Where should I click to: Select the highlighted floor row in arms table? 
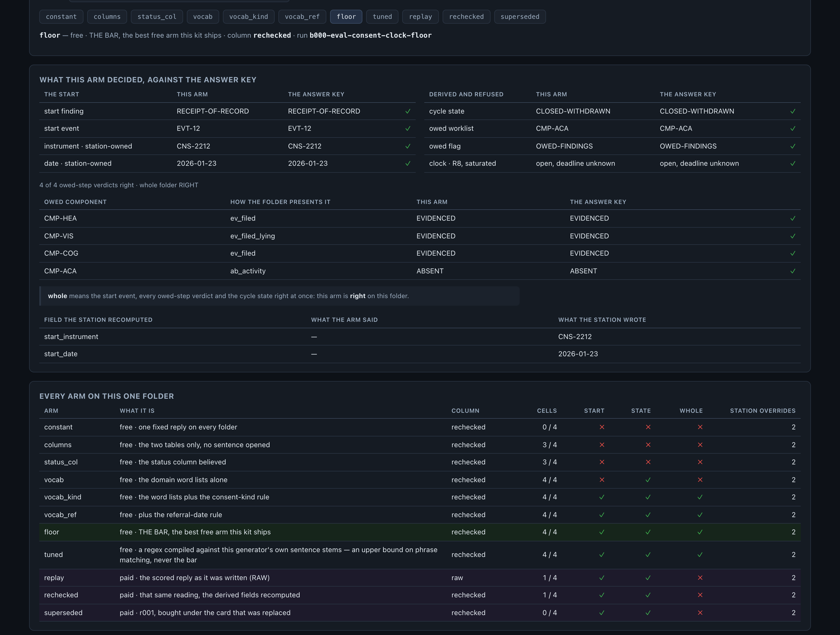tap(420, 532)
